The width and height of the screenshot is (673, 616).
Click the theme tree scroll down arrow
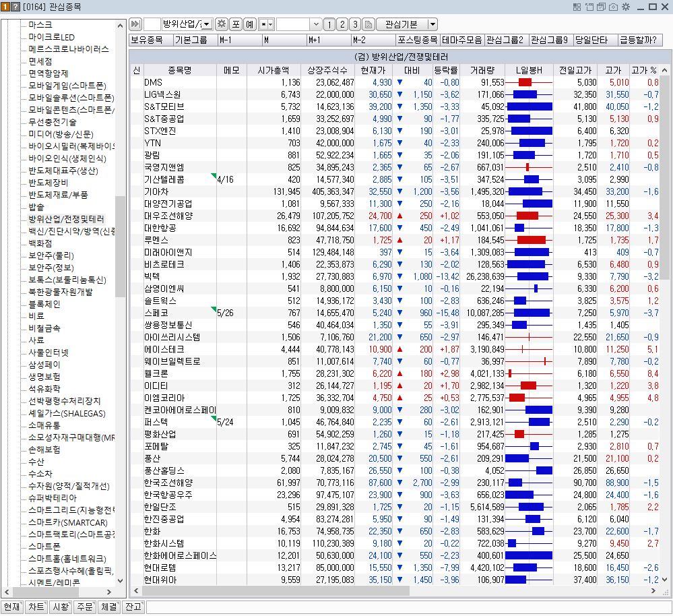click(120, 581)
